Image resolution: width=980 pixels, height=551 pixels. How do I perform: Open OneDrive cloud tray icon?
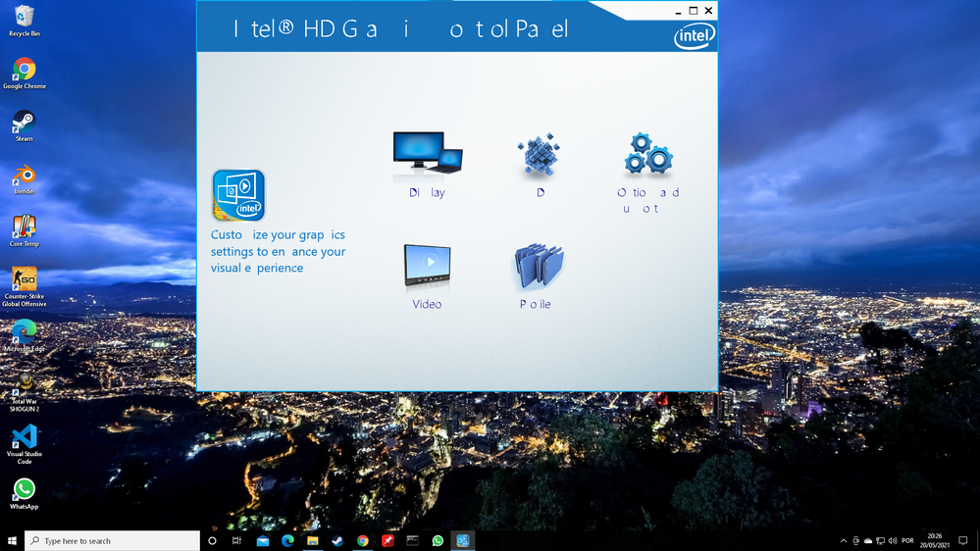tap(868, 540)
